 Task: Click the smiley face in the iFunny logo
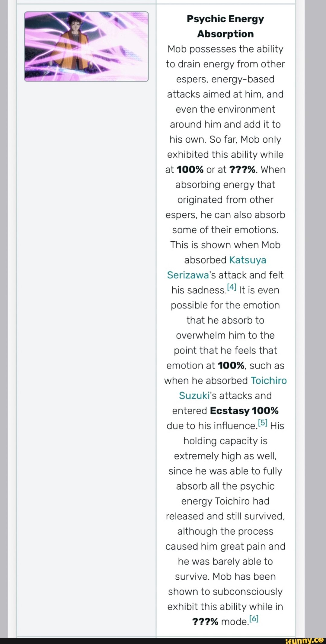pos(321,639)
